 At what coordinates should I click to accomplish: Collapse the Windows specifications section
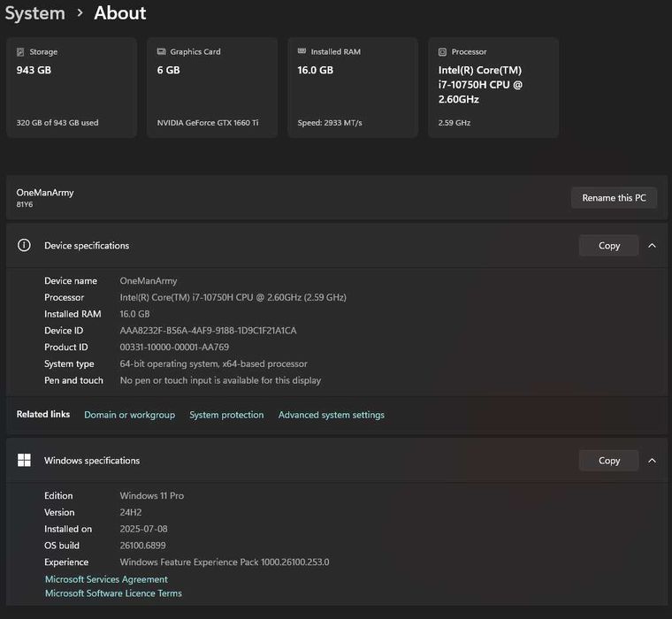(x=652, y=461)
